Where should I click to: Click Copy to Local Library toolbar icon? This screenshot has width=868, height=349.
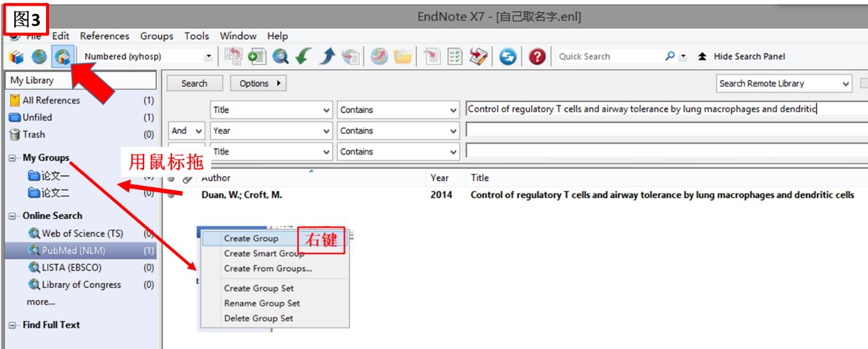point(234,57)
